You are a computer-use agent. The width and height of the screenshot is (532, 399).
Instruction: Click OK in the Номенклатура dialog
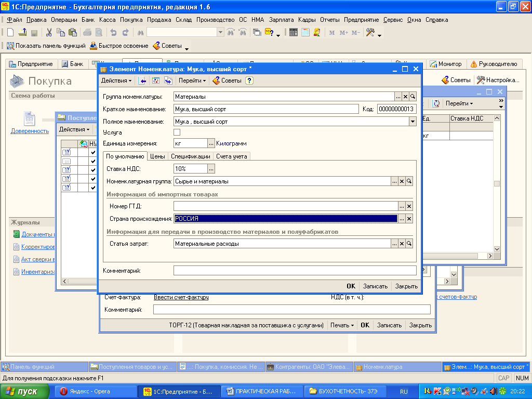(351, 286)
